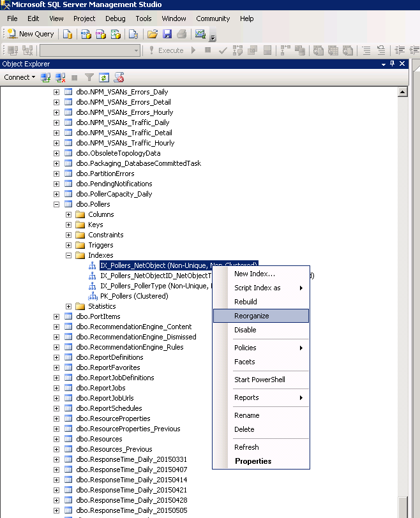Choose Start PowerShell menu entry
Image resolution: width=420 pixels, height=518 pixels.
point(261,380)
